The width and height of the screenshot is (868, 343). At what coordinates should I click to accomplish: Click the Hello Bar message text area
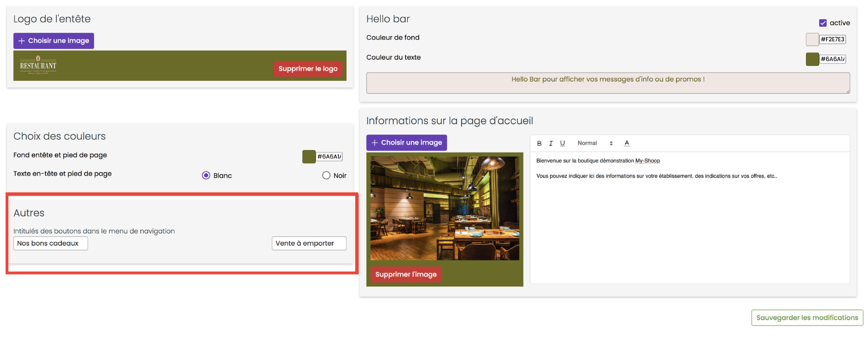point(607,83)
